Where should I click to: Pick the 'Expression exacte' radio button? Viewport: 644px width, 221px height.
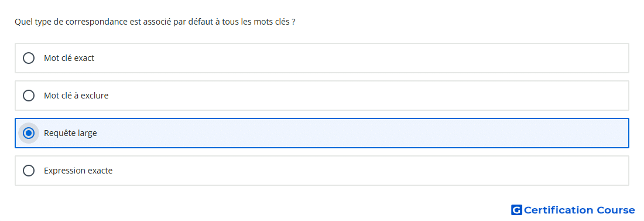[29, 171]
